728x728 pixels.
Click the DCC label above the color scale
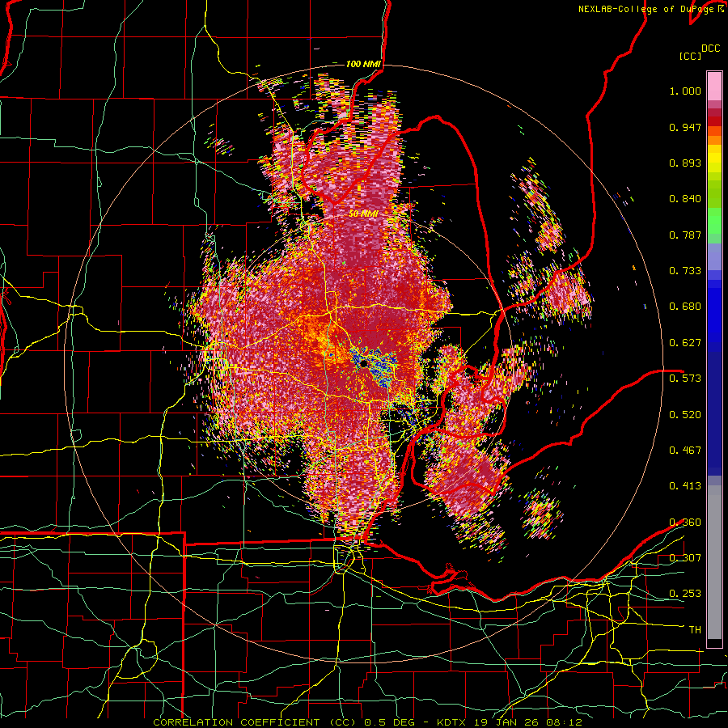(710, 49)
